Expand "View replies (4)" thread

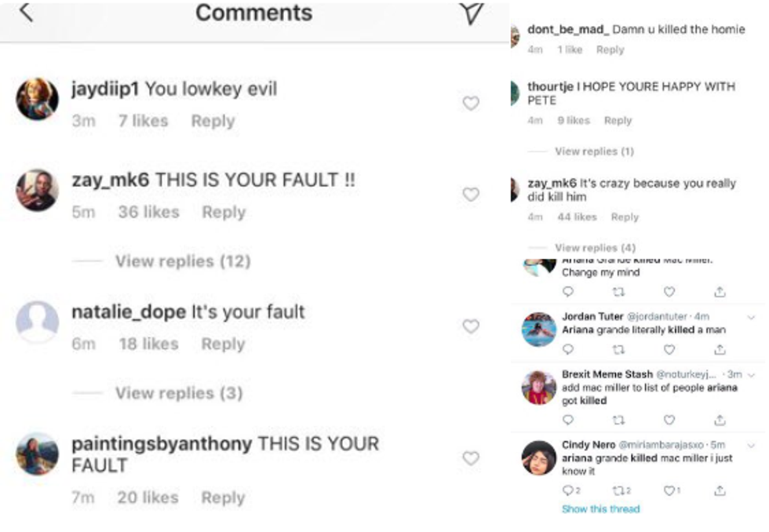(x=595, y=247)
